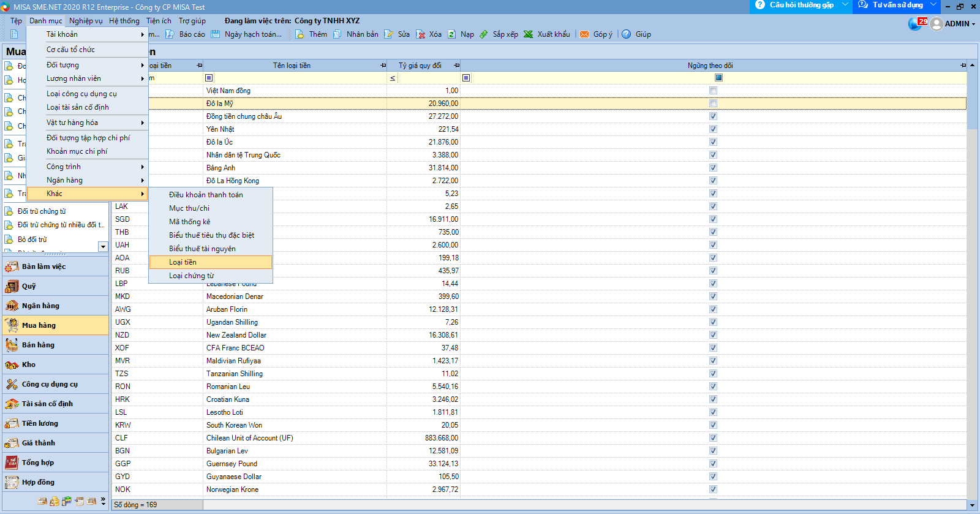
Task: Click the Tỷ giá quy đổi column header
Action: tap(423, 66)
